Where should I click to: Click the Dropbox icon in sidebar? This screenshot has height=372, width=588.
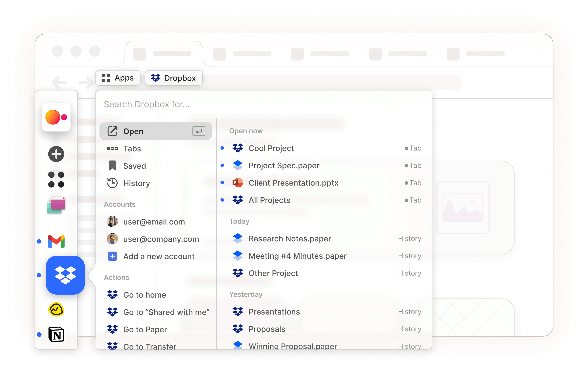(65, 275)
